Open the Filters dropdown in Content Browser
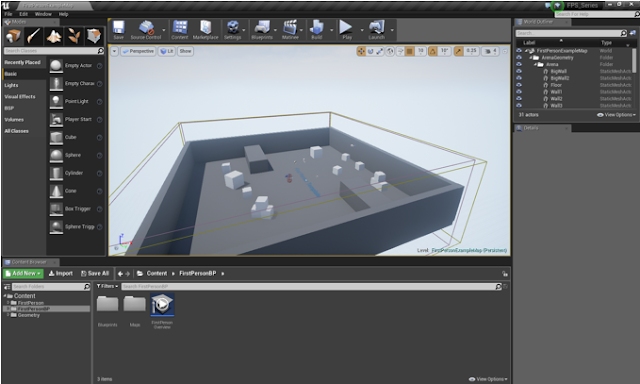 [x=107, y=286]
